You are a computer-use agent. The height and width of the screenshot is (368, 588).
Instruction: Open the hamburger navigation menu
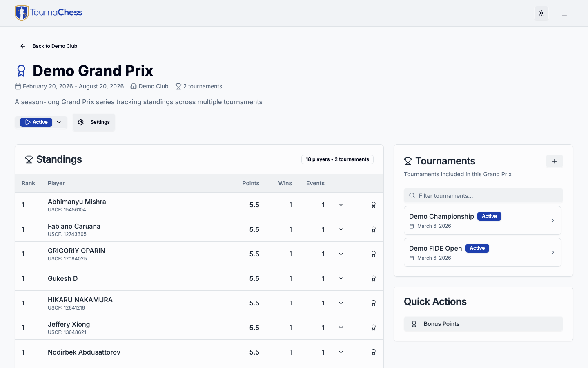click(564, 13)
